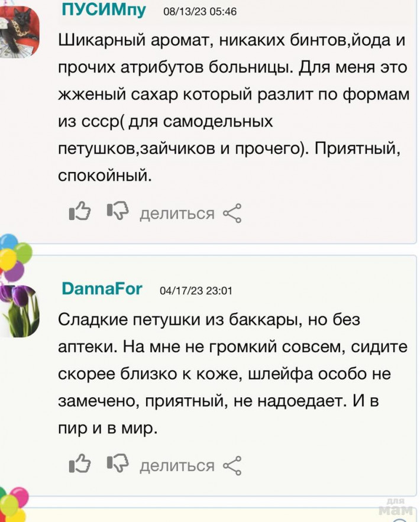
Task: Click the 'делиться' link under DannaFor's comment
Action: (x=177, y=465)
